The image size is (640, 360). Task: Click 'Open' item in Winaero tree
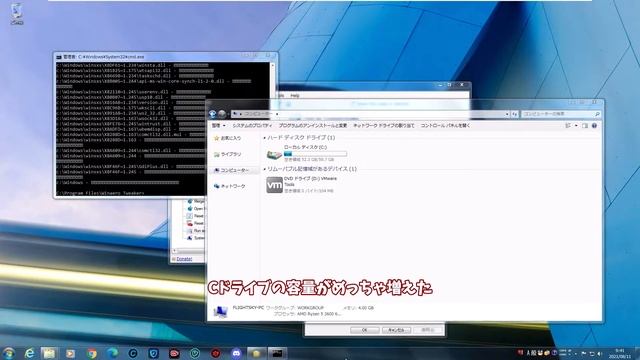tap(196, 209)
